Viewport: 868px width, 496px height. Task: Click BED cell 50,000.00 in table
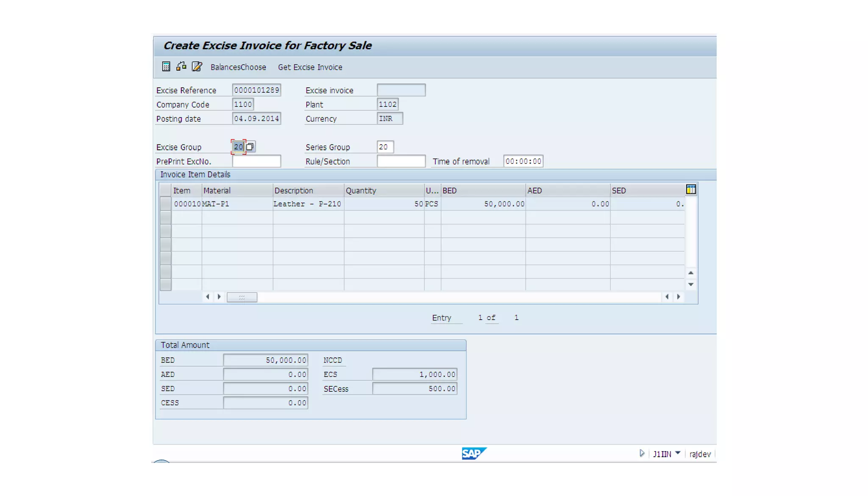(483, 204)
